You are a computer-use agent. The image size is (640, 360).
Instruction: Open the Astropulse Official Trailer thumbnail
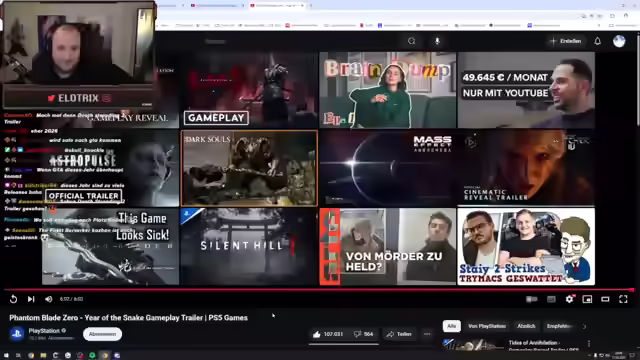[x=110, y=168]
